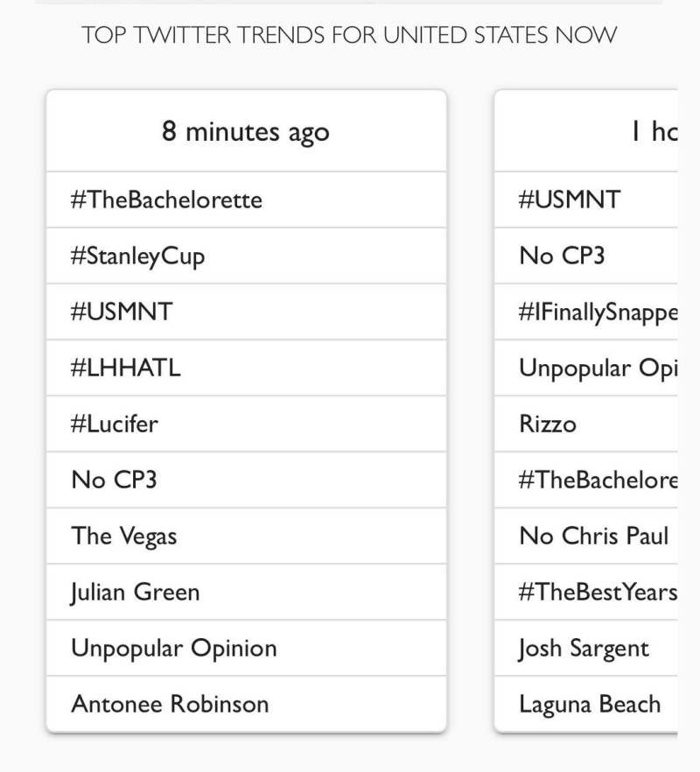Select No CP3 in the 1-hour column
Screen dimensions: 700x772
pyautogui.click(x=561, y=256)
